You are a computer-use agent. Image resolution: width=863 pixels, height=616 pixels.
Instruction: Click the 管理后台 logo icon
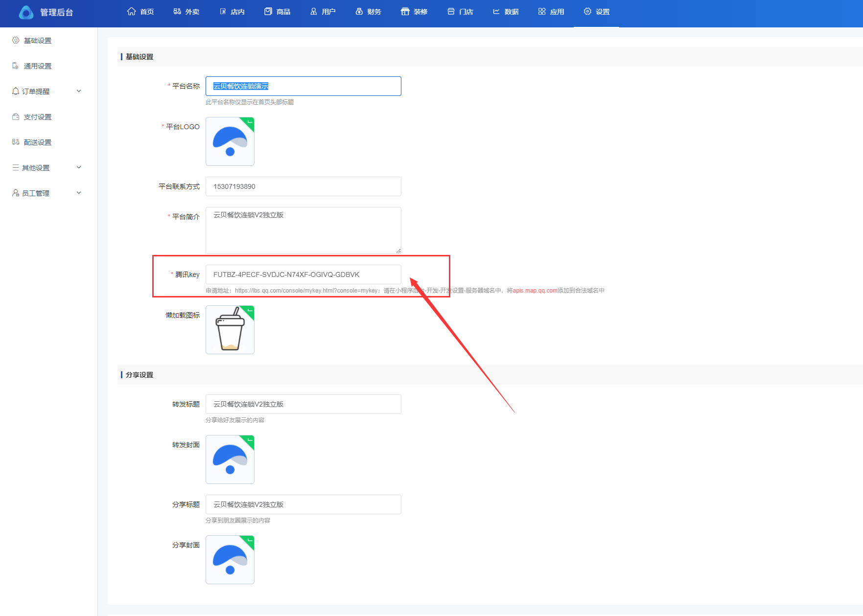pyautogui.click(x=26, y=12)
